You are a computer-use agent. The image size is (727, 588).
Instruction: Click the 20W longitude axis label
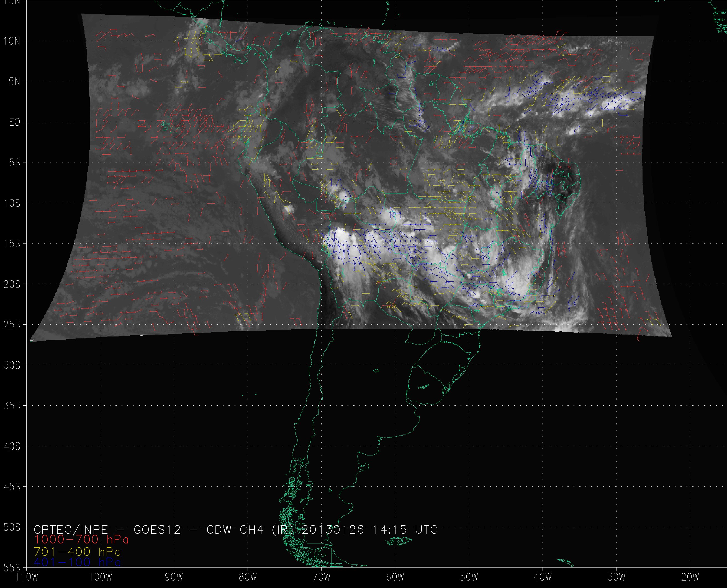click(x=690, y=577)
